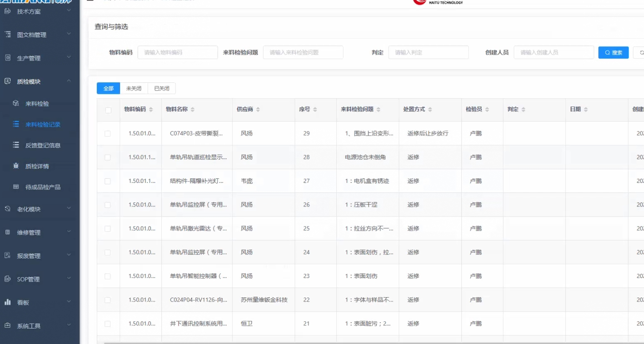Click the 系统工具 toolbox icon
Viewport: 644px width, 344px height.
pyautogui.click(x=8, y=326)
